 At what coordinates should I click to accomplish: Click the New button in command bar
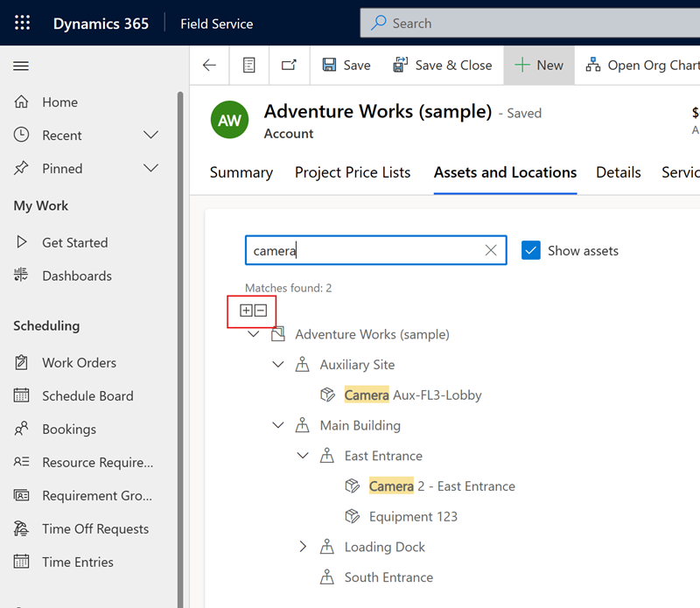coord(539,66)
